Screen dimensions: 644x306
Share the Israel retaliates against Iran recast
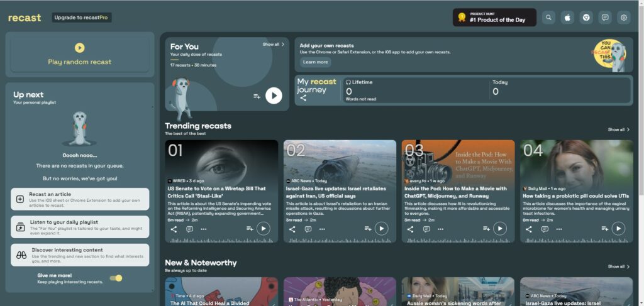[x=292, y=229]
